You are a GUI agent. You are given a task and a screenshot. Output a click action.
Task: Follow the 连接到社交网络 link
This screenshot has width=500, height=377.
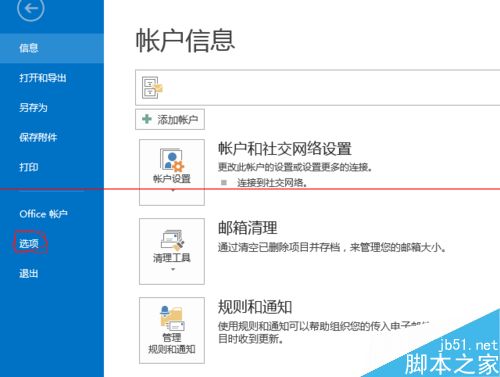(x=272, y=182)
